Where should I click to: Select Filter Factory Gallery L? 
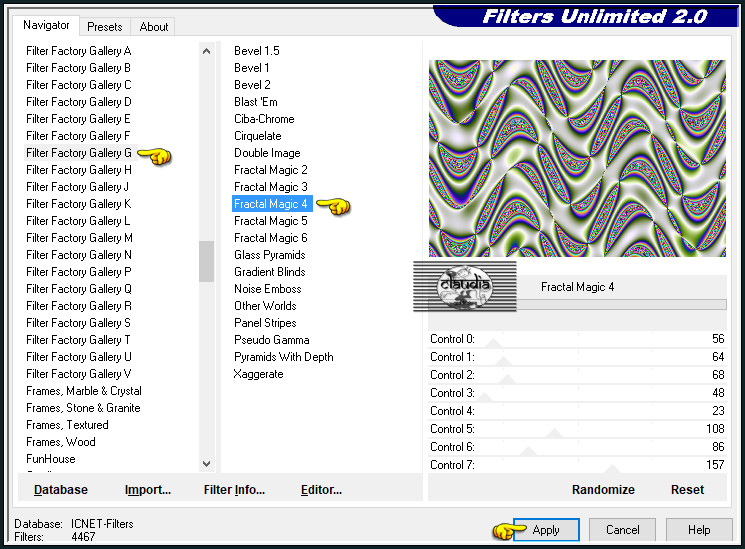[x=78, y=221]
